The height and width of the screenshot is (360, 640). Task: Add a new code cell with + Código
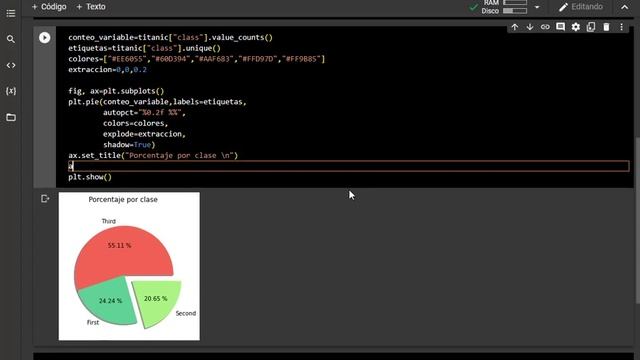pyautogui.click(x=49, y=7)
